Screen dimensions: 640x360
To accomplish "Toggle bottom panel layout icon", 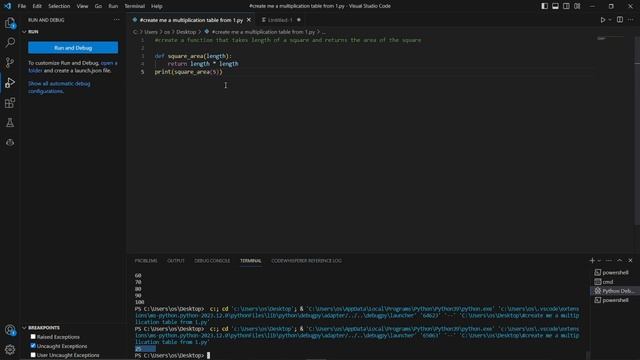I will [556, 6].
